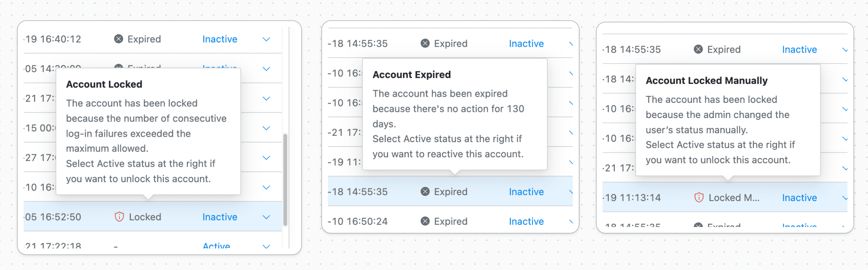Open status chevron in 19 16:40:12 row
This screenshot has width=868, height=270.
click(x=266, y=39)
